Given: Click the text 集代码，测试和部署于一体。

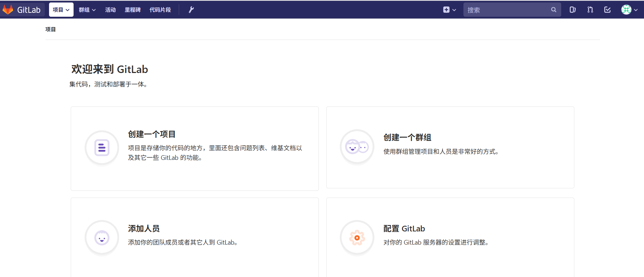Looking at the screenshot, I should click(x=109, y=84).
